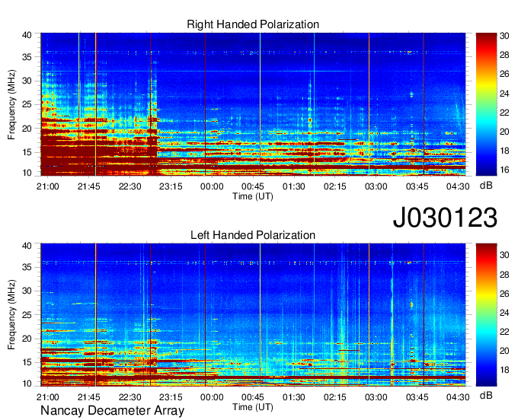The image size is (518, 420).
Task: Click the 02:15 time tick under the Right Handed plot
Action: pyautogui.click(x=335, y=186)
